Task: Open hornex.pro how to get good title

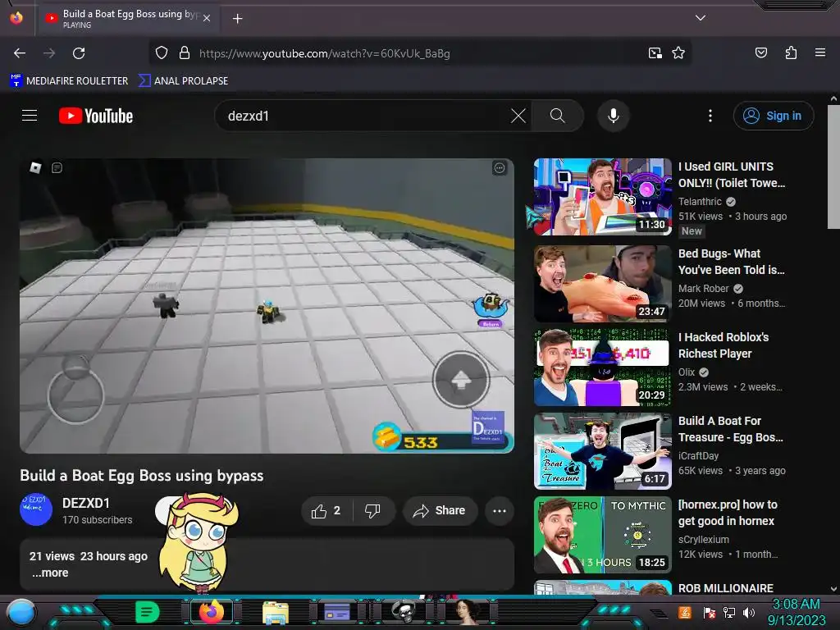Action: click(x=728, y=513)
